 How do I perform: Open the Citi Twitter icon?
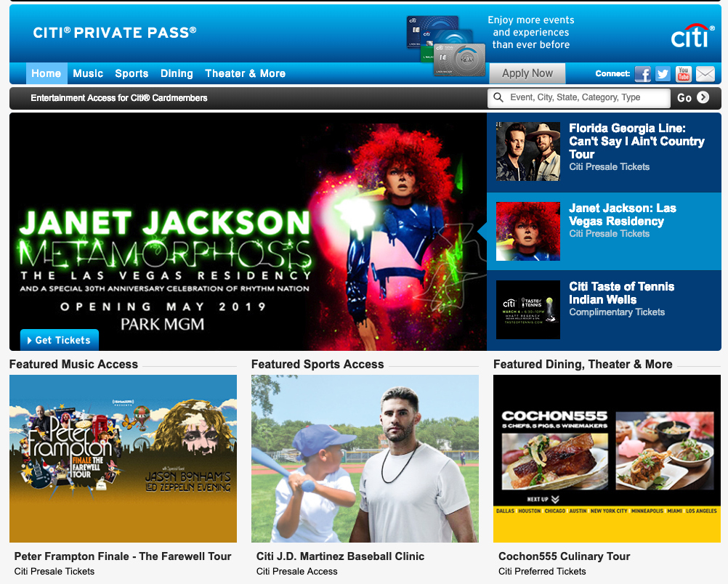point(663,74)
